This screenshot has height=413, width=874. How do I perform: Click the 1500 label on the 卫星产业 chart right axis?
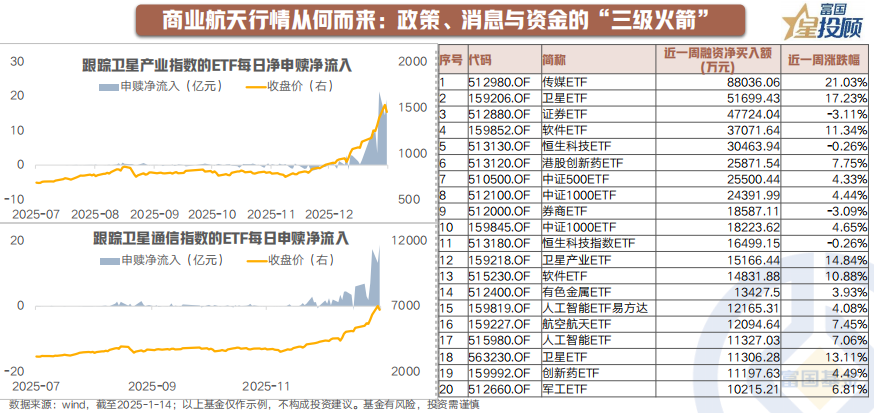413,107
